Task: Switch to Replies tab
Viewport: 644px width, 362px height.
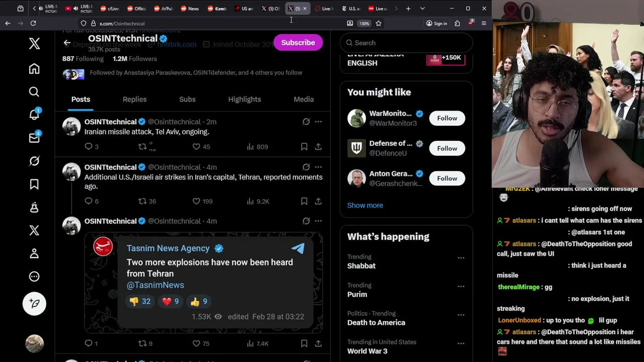Action: click(134, 99)
